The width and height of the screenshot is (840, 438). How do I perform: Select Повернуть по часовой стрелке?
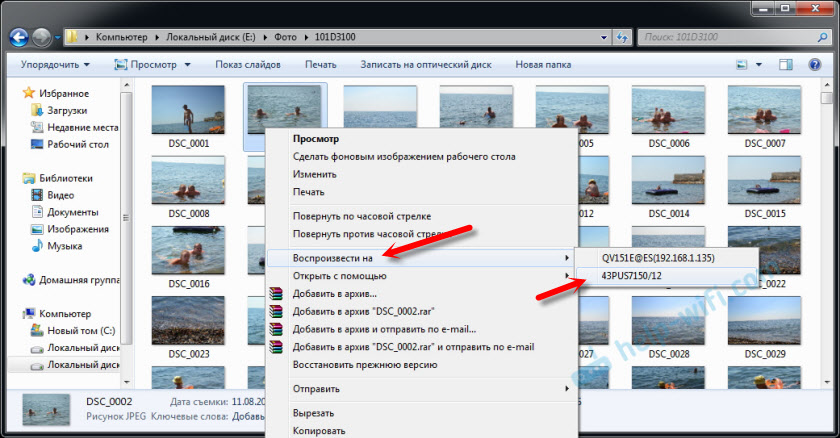(362, 216)
